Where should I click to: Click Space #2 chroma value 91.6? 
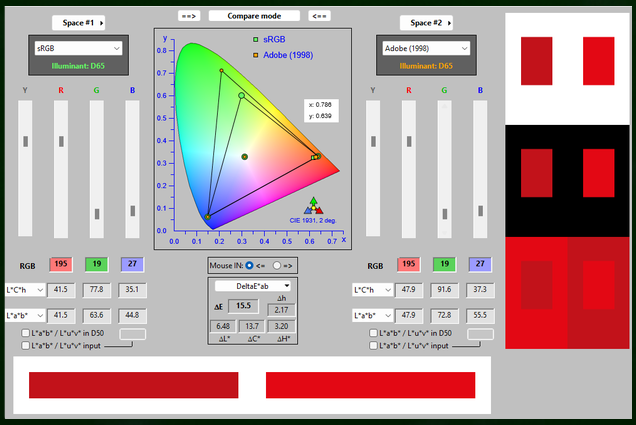click(445, 290)
